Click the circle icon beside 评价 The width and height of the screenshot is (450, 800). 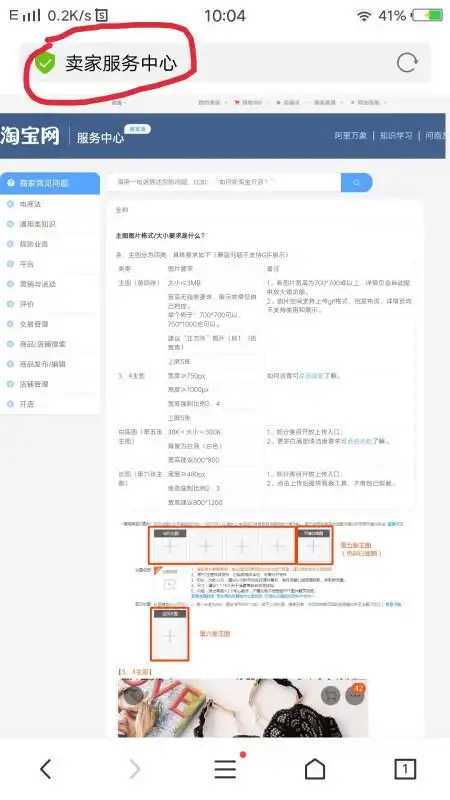click(10, 304)
